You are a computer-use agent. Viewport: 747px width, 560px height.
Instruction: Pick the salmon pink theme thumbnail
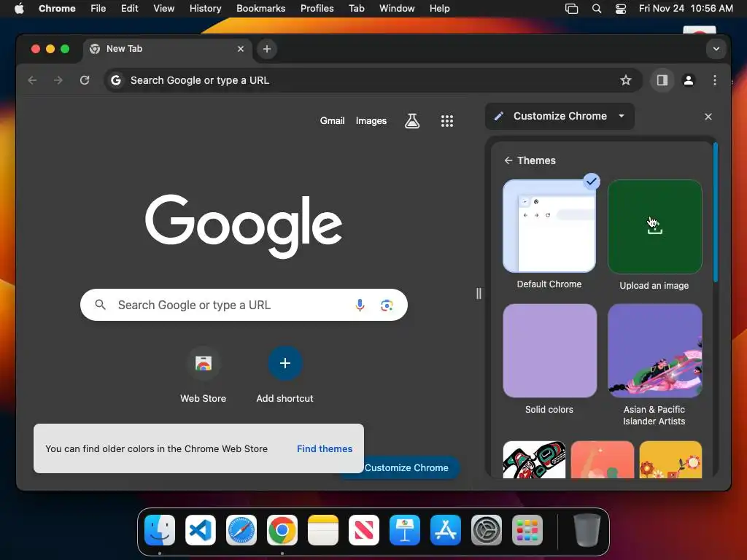[x=602, y=459]
